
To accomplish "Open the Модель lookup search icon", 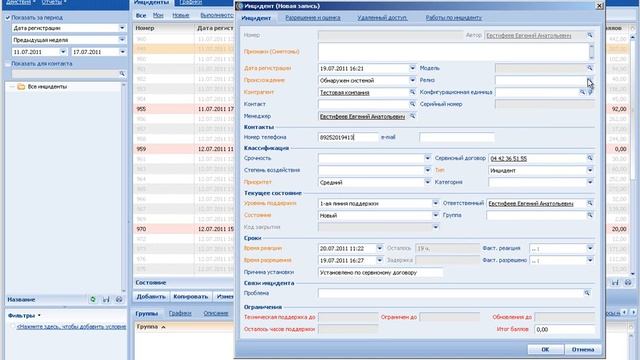I will pyautogui.click(x=590, y=68).
